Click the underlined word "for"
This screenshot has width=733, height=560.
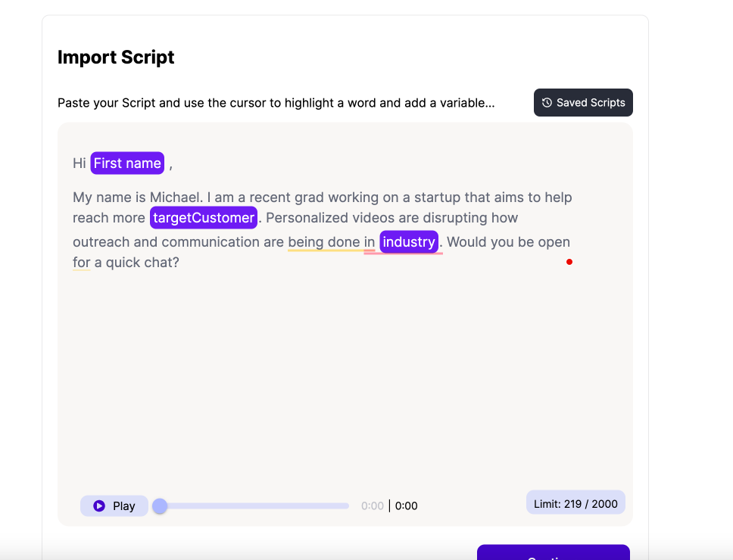[x=81, y=263]
